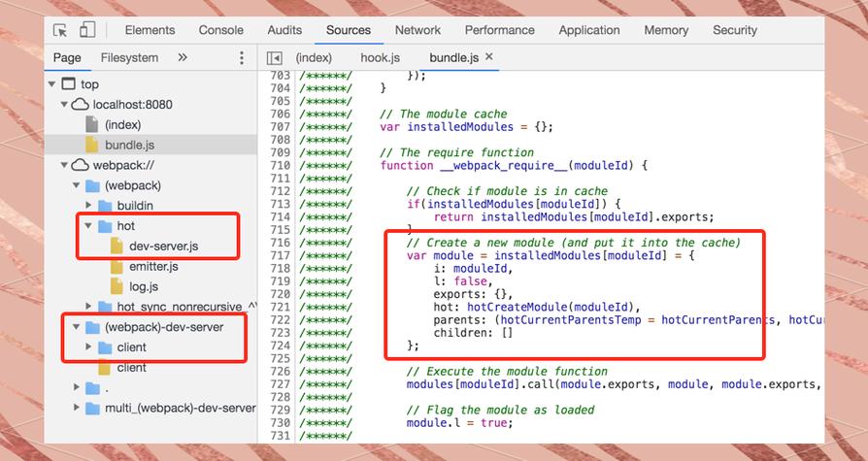This screenshot has height=461, width=868.
Task: Set breakpoint on line number 713
Action: click(280, 204)
